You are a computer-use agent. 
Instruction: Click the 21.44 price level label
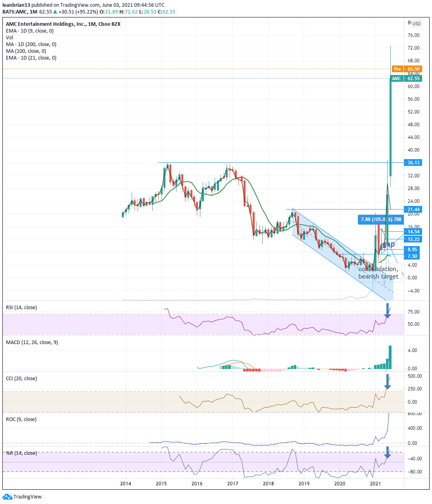(x=413, y=210)
